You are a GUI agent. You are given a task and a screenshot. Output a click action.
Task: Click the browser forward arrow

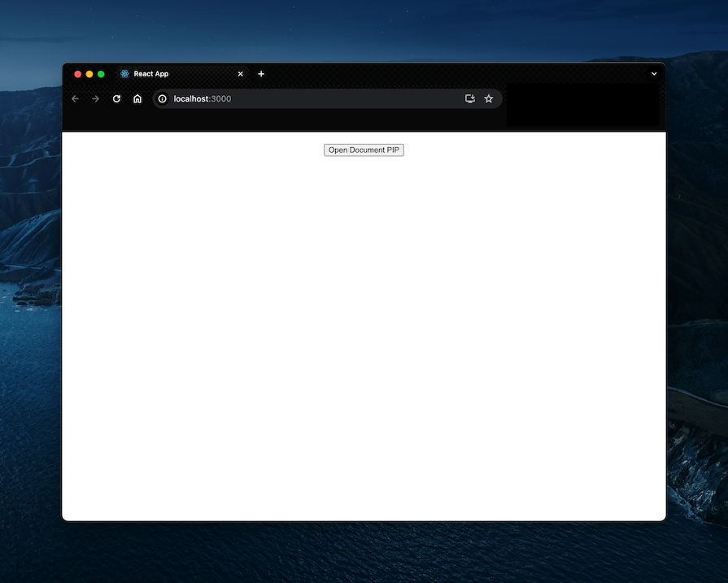[95, 98]
